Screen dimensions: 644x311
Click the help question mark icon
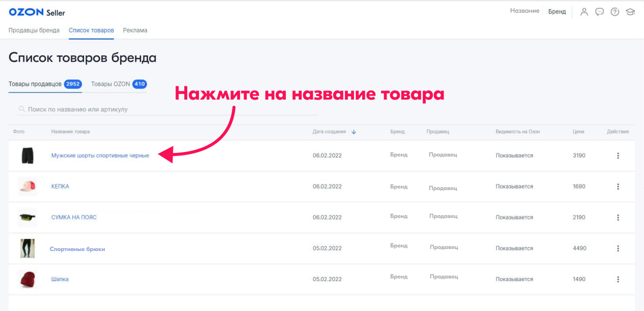(x=614, y=12)
